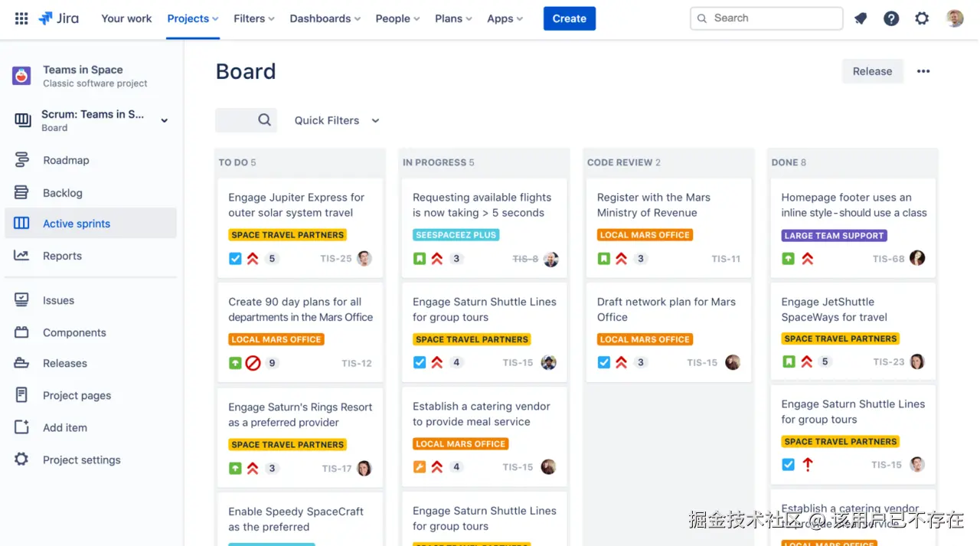
Task: Click the CODE REVIEW 2 column header
Action: [624, 162]
